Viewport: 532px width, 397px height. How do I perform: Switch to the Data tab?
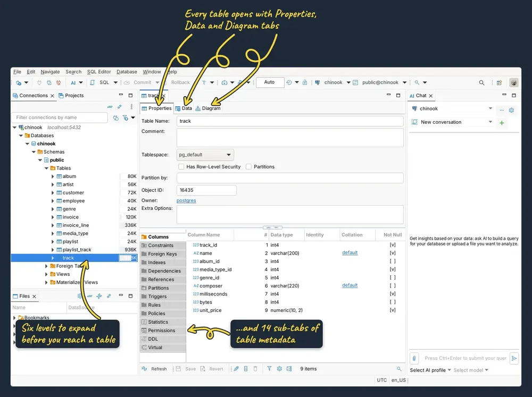pyautogui.click(x=184, y=108)
